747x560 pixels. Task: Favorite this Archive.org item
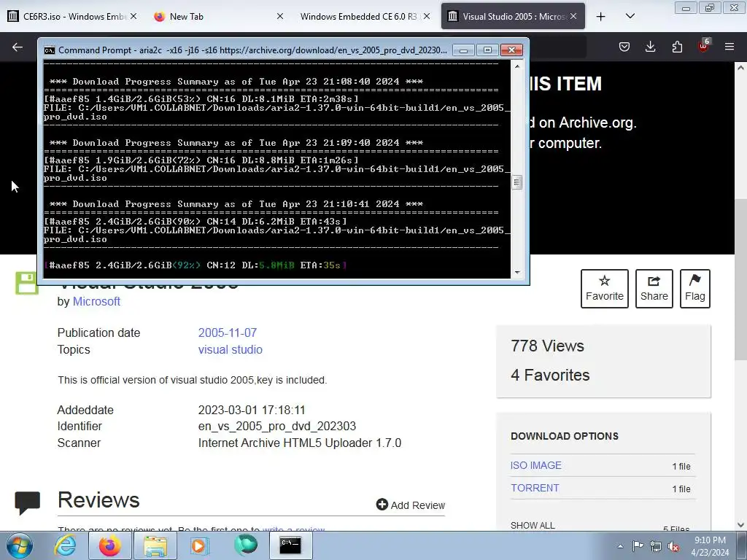click(605, 289)
